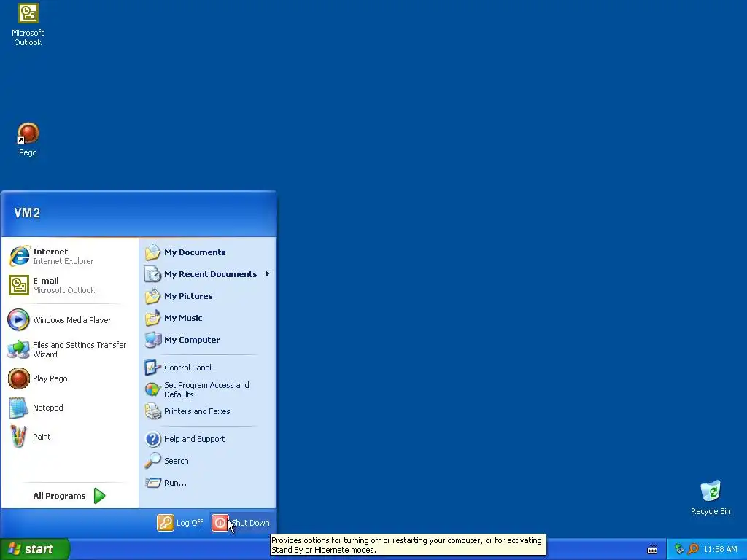Screen dimensions: 747x560
Task: Open the Control Panel icon
Action: (153, 367)
